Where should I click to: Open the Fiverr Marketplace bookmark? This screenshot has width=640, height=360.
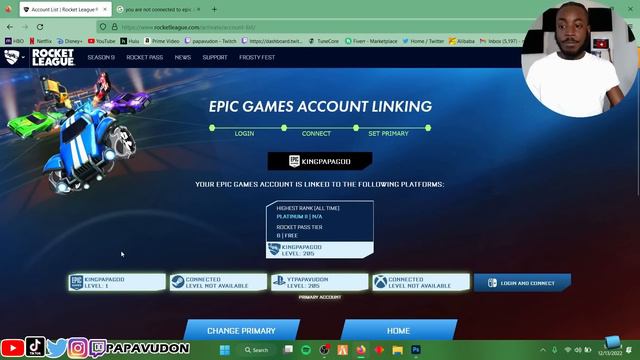click(x=371, y=41)
